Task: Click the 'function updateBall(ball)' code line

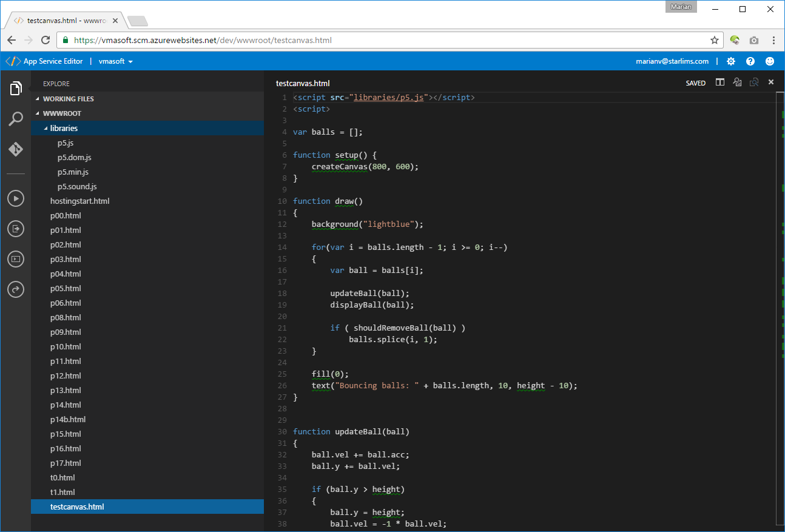Action: tap(351, 432)
